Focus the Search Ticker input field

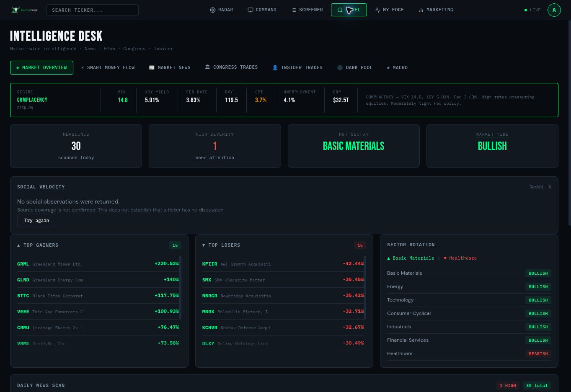pos(93,10)
